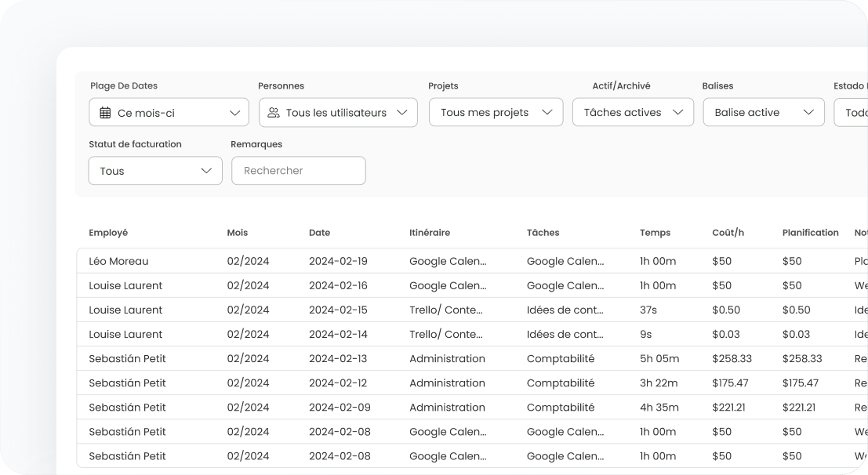Click the 3h 22m time value

click(x=659, y=383)
